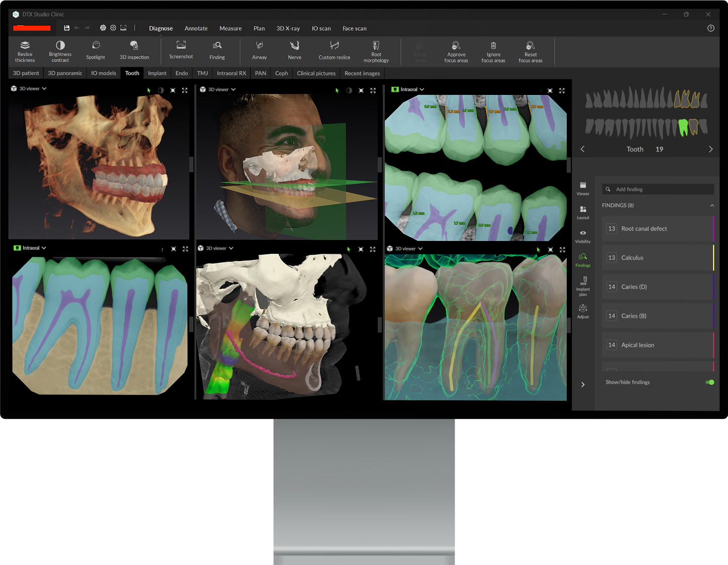Open the Implant plan panel

pos(583,287)
